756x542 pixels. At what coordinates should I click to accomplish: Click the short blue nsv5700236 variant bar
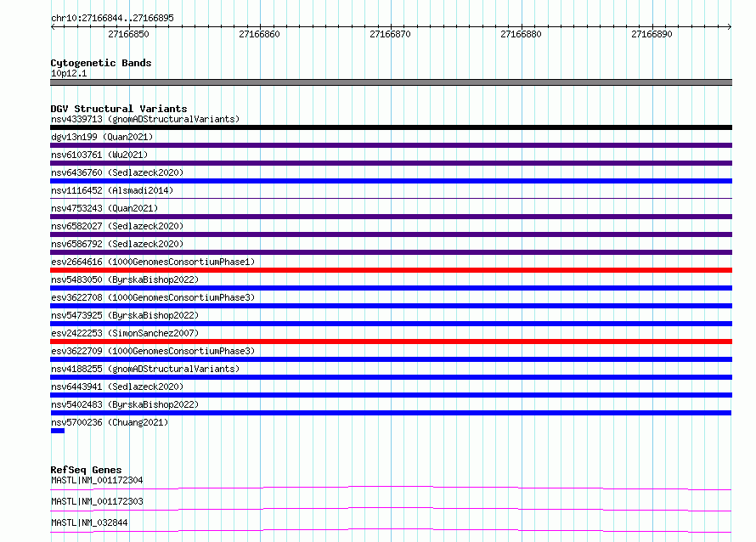pos(58,431)
